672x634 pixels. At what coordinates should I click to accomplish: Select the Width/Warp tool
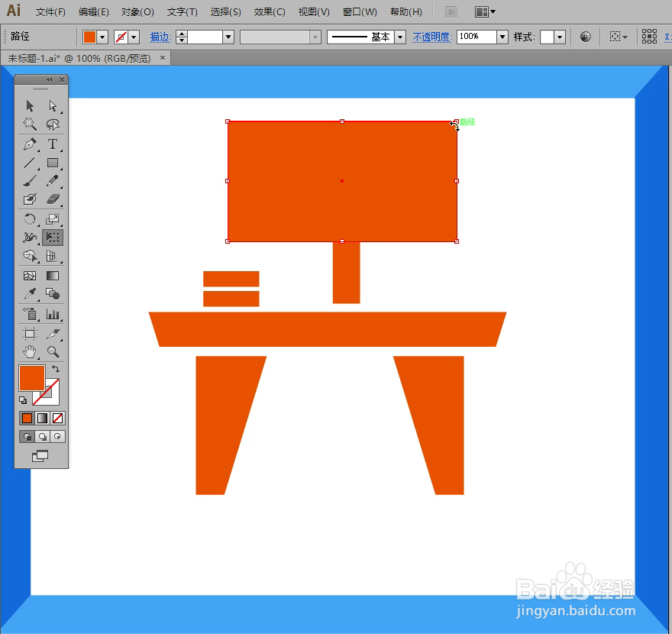[x=30, y=238]
